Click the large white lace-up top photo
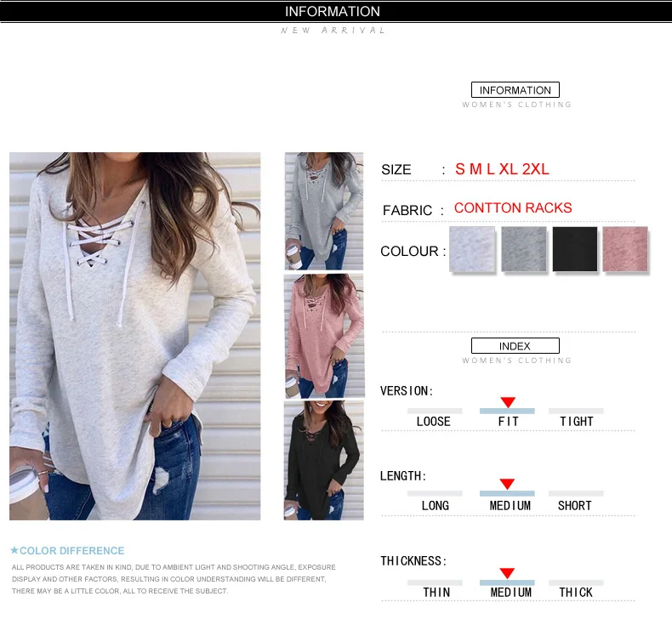The height and width of the screenshot is (619, 672). point(135,336)
